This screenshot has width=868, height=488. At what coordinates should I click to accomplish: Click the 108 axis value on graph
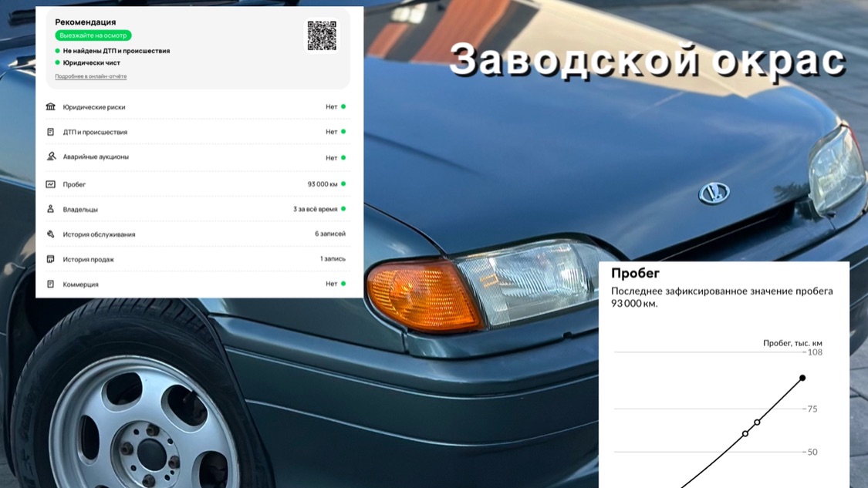(815, 352)
